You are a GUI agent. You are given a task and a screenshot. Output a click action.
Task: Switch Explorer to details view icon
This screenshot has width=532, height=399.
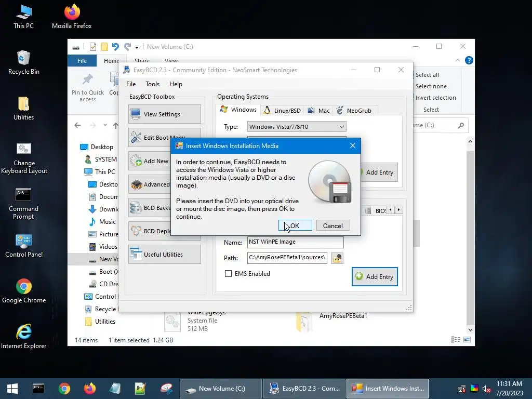(x=456, y=340)
